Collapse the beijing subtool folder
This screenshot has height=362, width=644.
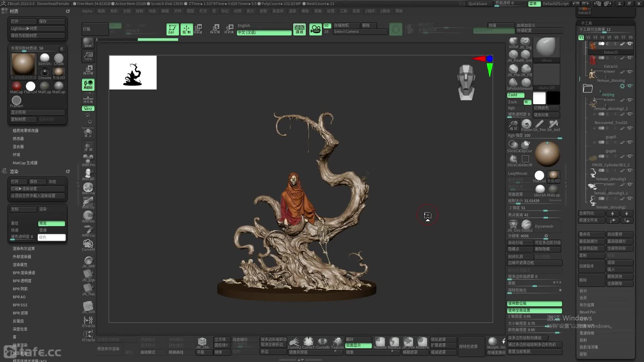[588, 88]
